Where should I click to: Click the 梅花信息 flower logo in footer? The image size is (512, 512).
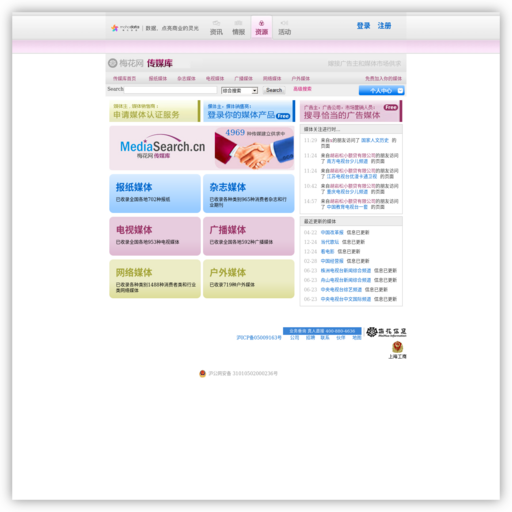[x=386, y=332]
